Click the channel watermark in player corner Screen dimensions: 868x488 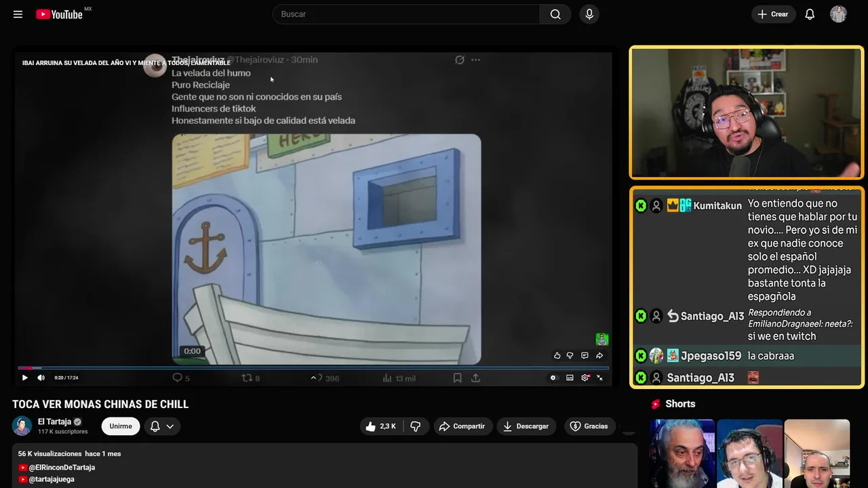coord(602,339)
